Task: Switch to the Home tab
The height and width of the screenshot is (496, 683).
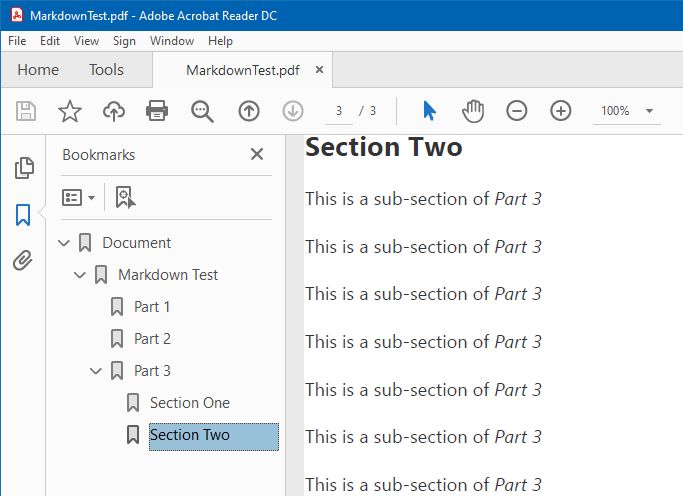Action: [38, 70]
